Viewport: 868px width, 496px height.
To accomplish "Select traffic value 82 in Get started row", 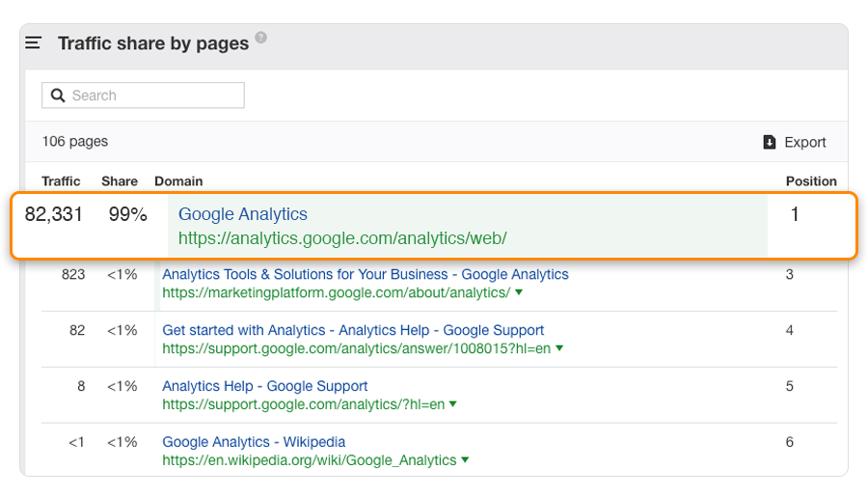I will (x=77, y=330).
